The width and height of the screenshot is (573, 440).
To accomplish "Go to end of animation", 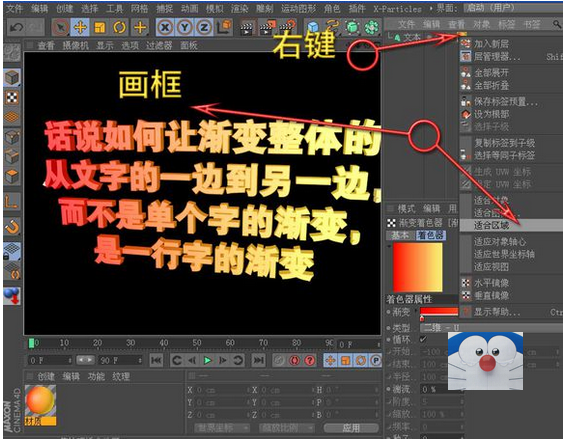I will pos(259,360).
